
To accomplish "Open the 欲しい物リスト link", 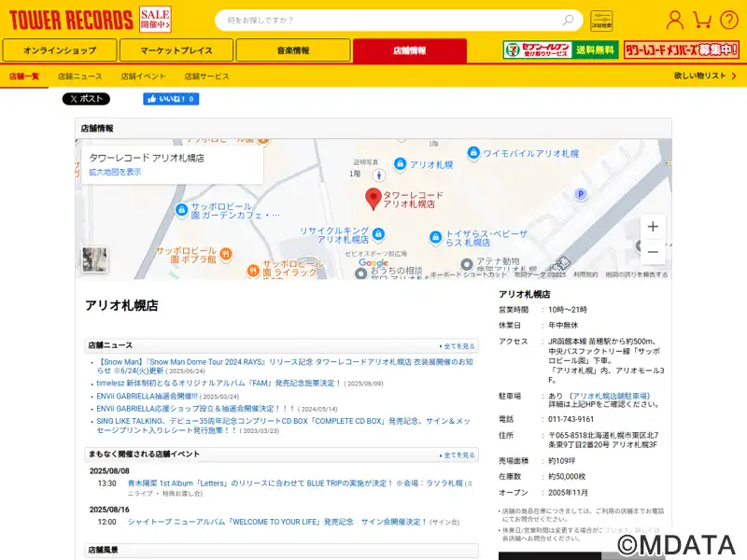I will (705, 76).
